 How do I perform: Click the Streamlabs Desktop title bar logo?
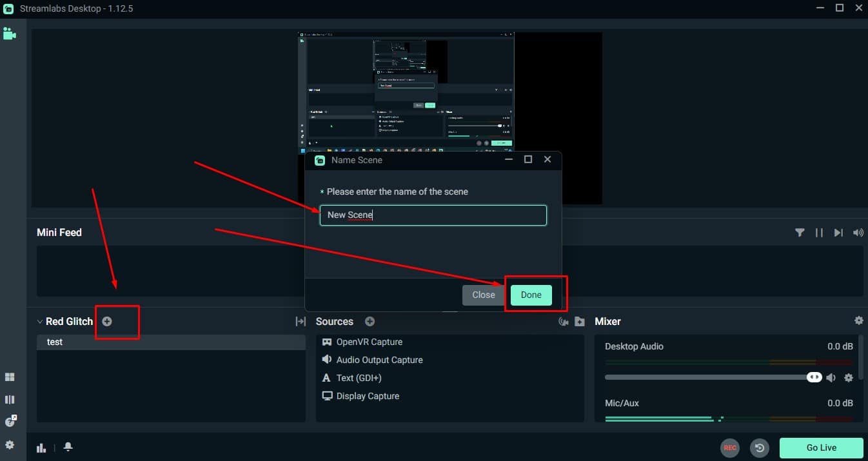8,8
